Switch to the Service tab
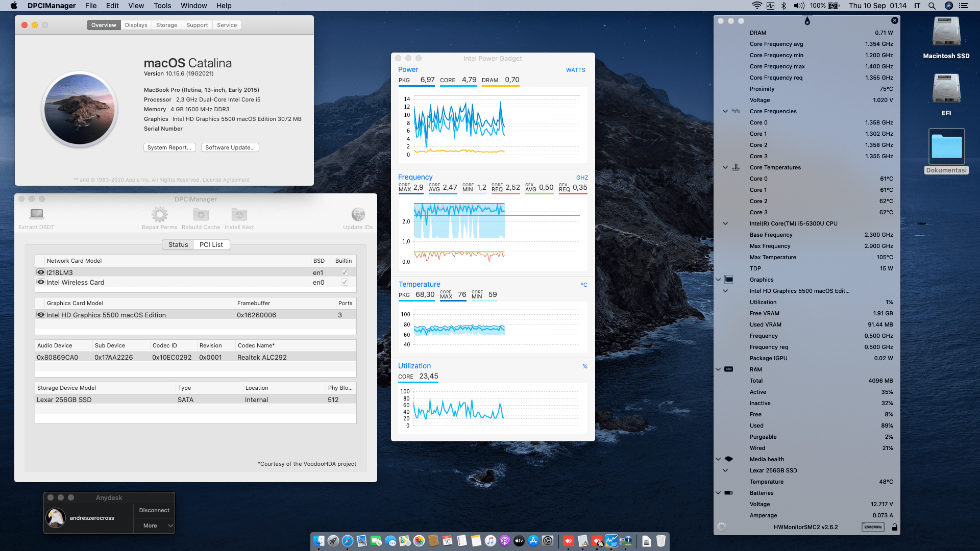 [x=227, y=25]
